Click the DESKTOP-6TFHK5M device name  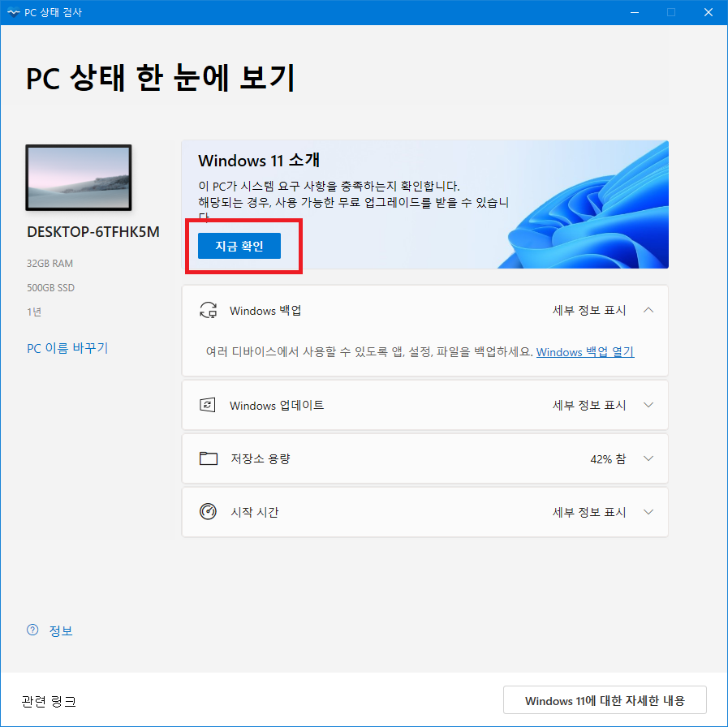[x=93, y=232]
